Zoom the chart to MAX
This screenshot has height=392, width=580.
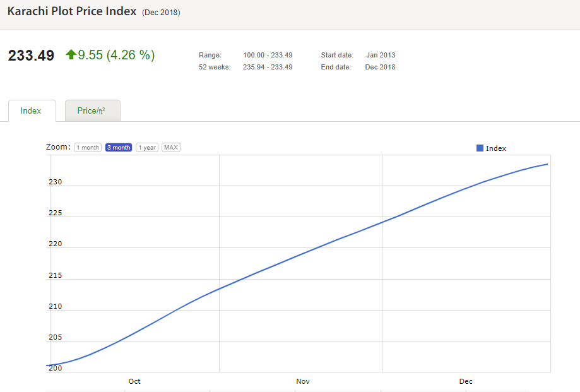click(x=171, y=148)
